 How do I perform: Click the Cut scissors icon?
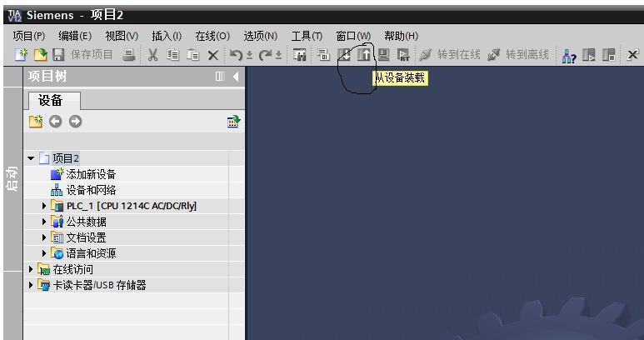152,55
